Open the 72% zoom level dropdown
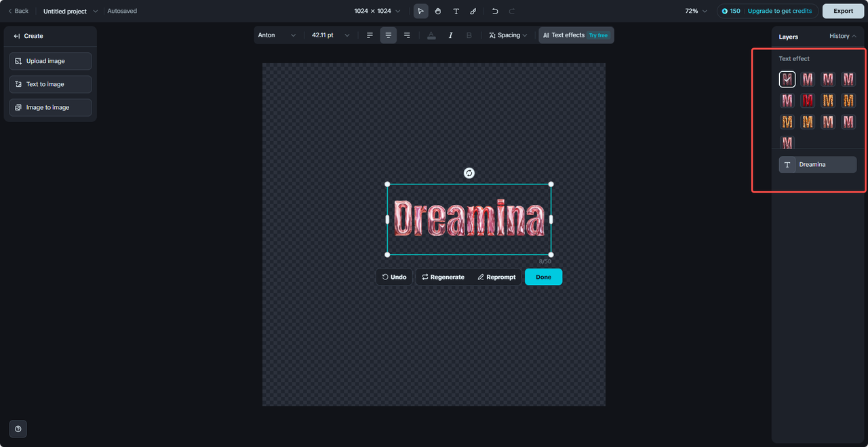This screenshot has width=868, height=447. click(x=696, y=11)
